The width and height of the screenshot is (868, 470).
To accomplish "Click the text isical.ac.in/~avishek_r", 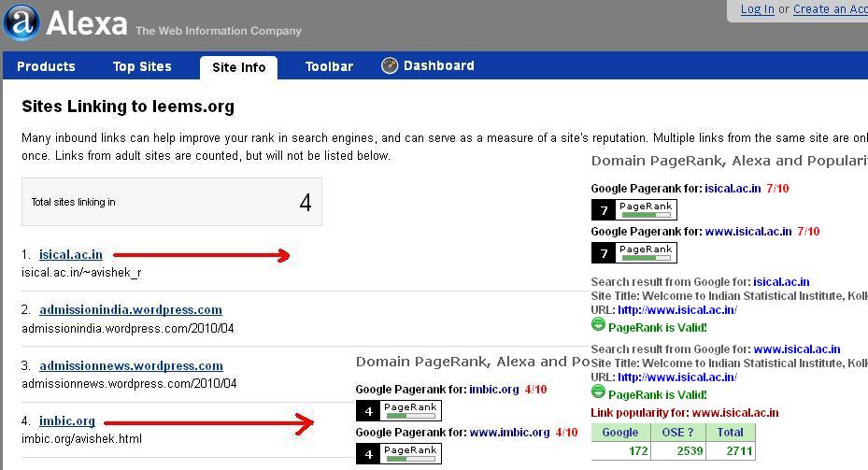I will click(x=81, y=273).
